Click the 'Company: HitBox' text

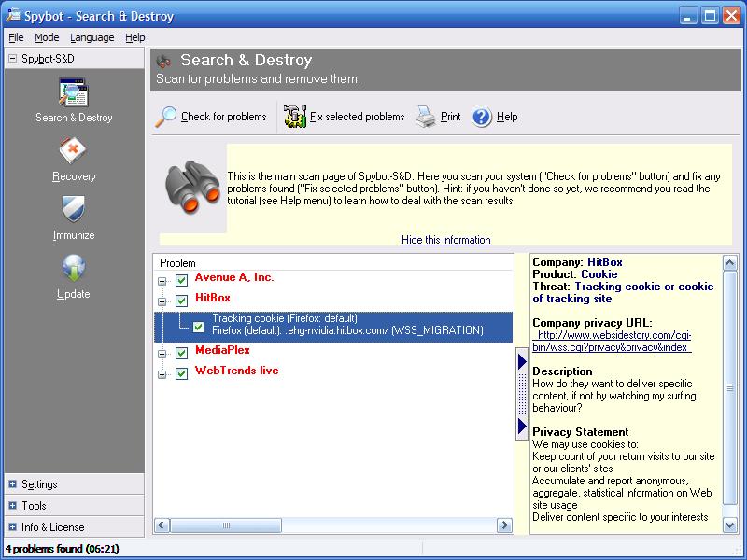[577, 262]
